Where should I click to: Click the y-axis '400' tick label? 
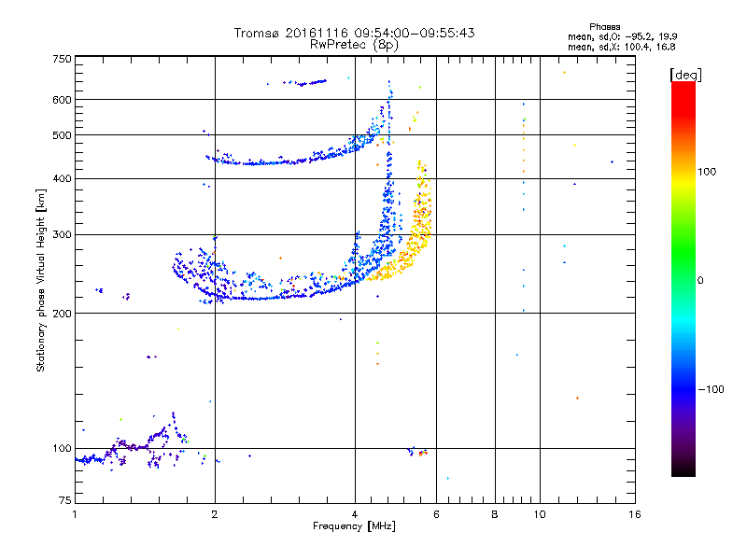[63, 178]
